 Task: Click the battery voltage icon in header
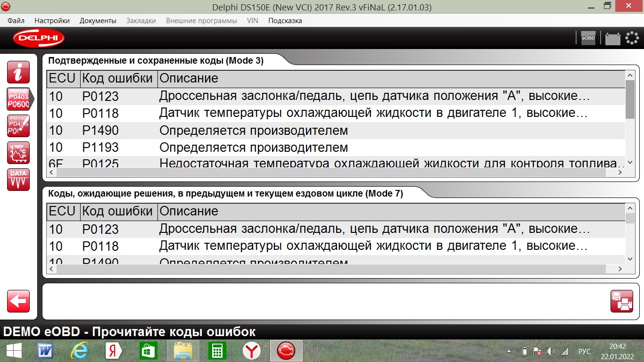pyautogui.click(x=612, y=38)
